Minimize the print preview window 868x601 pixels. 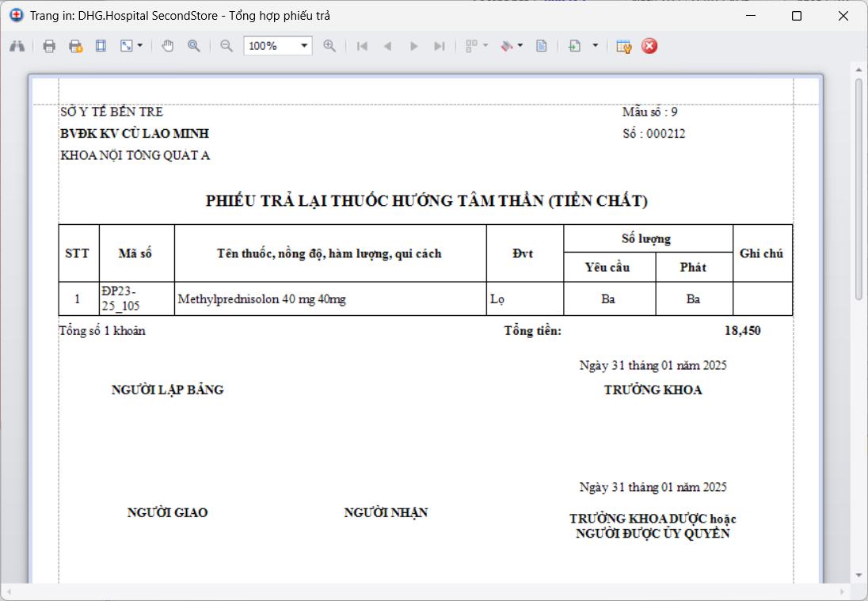[x=751, y=16]
